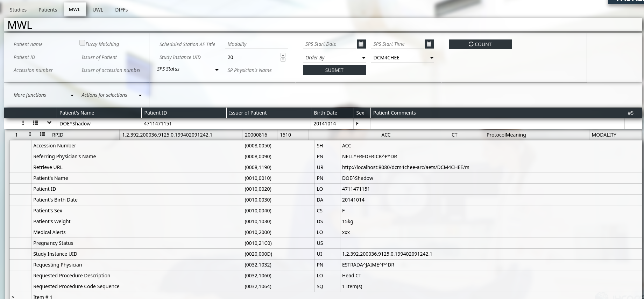Click 4711471151 in patient row
644x299 pixels.
pos(158,124)
